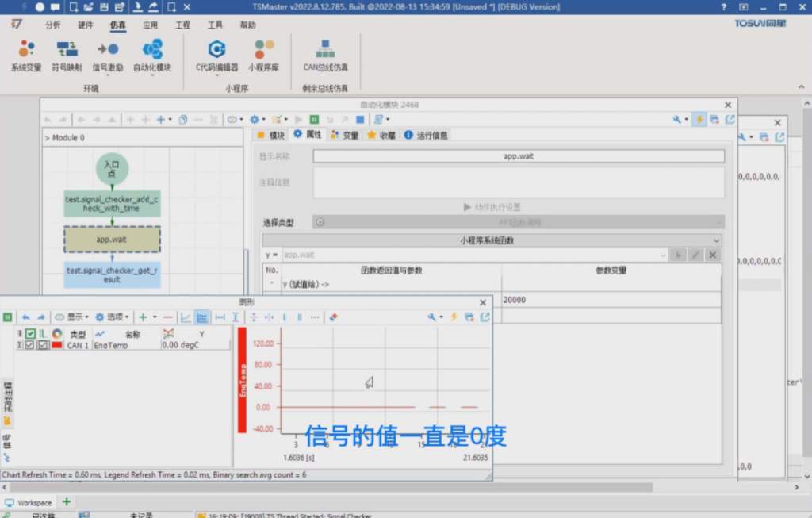Image resolution: width=812 pixels, height=518 pixels.
Task: Switch to the 收藏 tab
Action: [x=381, y=135]
